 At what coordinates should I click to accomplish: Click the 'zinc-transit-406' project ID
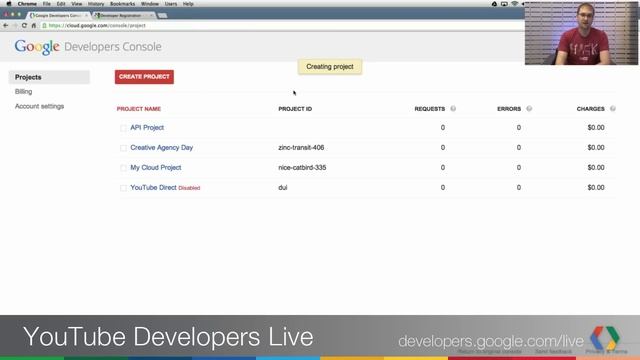tap(301, 147)
